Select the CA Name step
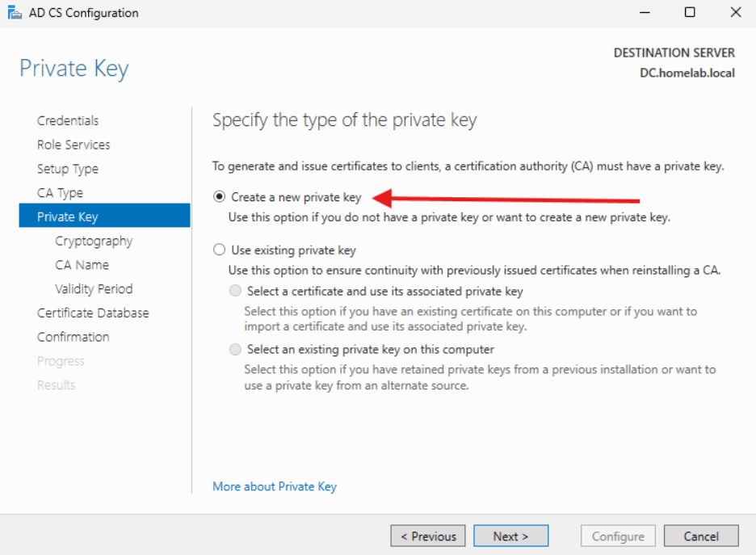Screen dimensions: 756x555 point(82,264)
